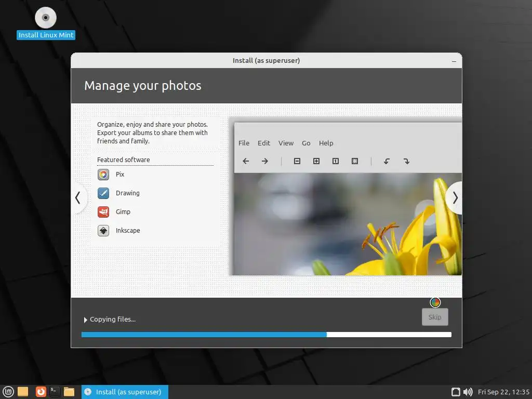
Task: Open the File menu in preview
Action: (x=244, y=143)
